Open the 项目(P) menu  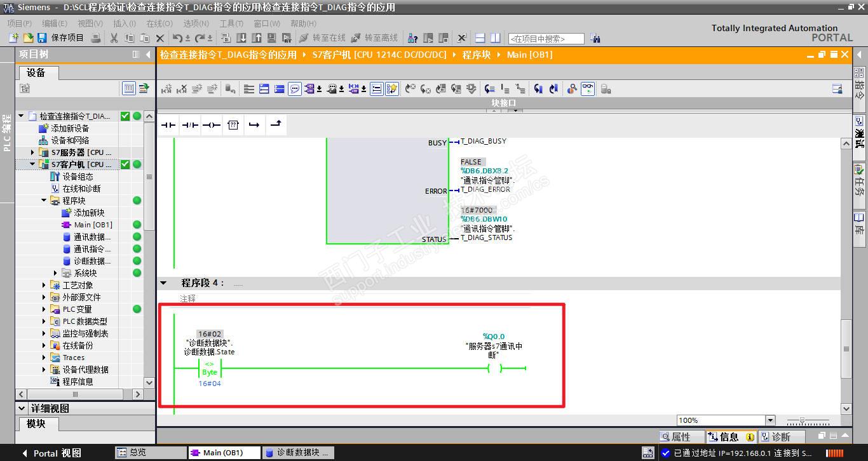[19, 23]
